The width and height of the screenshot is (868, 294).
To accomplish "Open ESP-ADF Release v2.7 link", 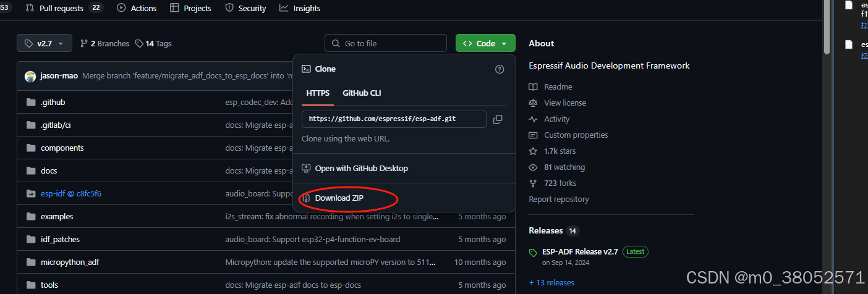I will [580, 251].
